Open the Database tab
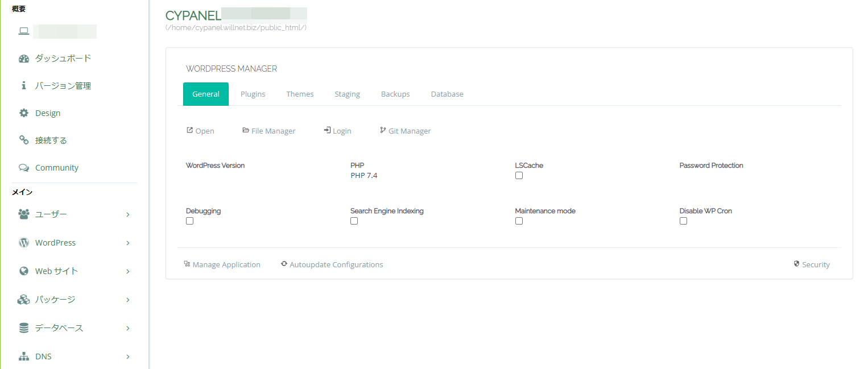Image resolution: width=868 pixels, height=369 pixels. pyautogui.click(x=447, y=94)
